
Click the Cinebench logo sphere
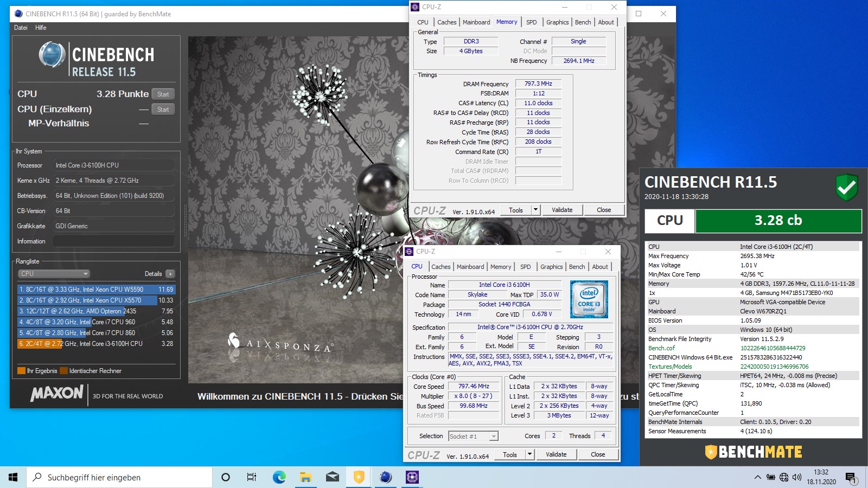[x=53, y=55]
